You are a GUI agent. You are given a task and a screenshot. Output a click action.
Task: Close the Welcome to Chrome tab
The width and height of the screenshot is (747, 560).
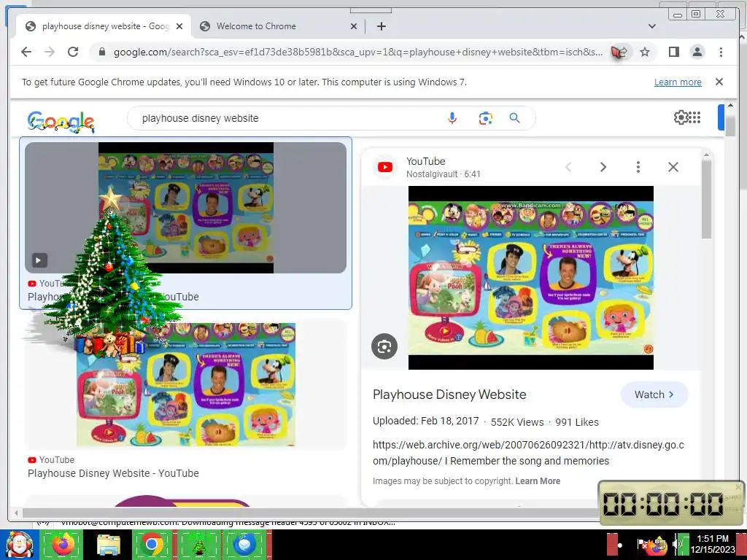(x=354, y=27)
